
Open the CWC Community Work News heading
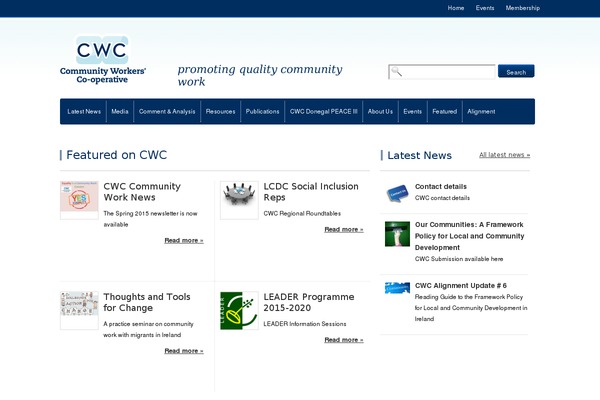pos(142,192)
